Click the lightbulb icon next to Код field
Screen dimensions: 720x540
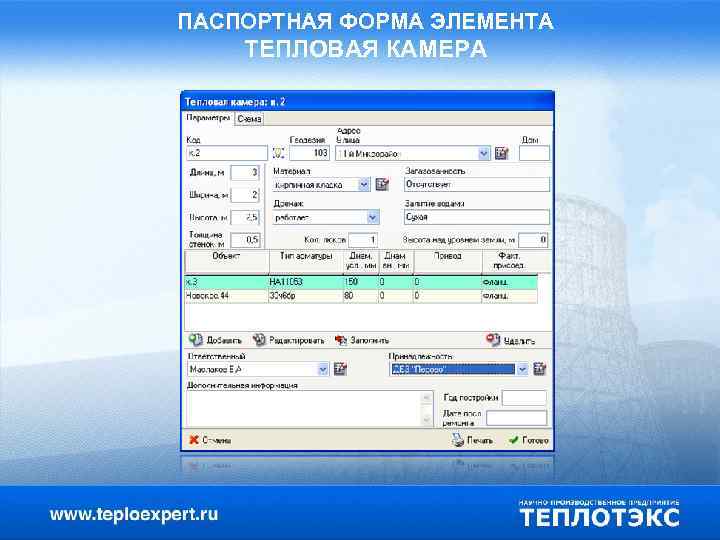tap(278, 153)
